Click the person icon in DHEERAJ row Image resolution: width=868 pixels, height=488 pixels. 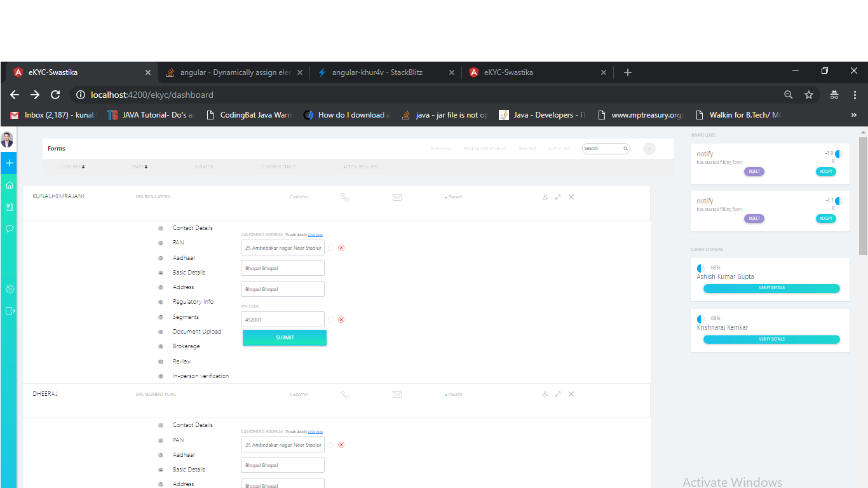pos(545,394)
